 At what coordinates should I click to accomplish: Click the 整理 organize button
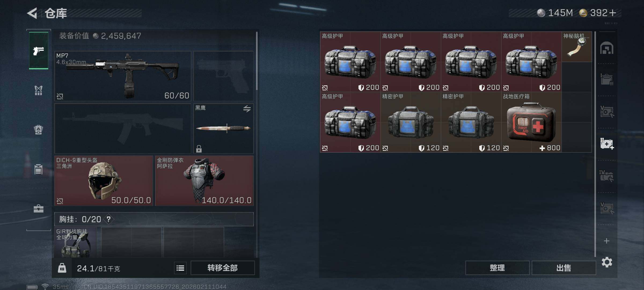coord(497,268)
